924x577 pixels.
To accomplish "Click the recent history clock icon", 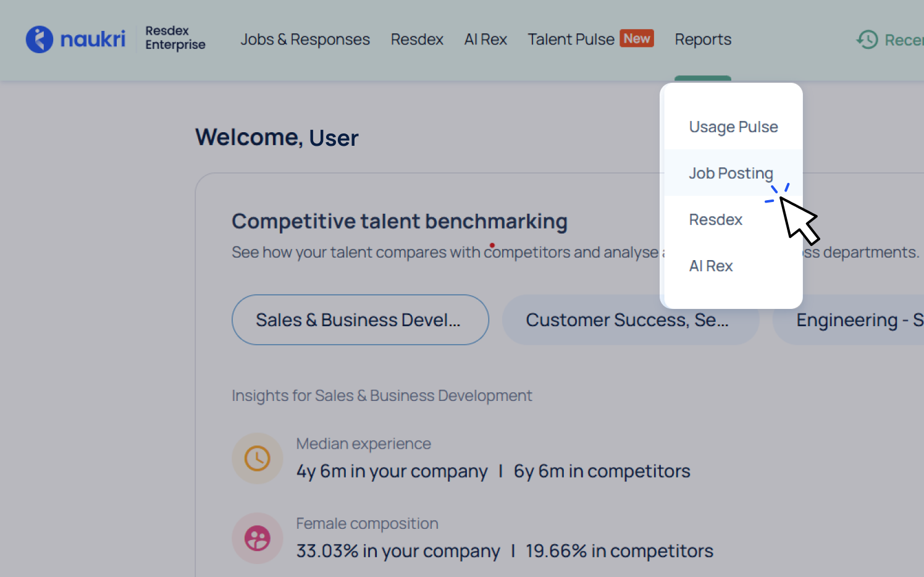I will pos(867,40).
